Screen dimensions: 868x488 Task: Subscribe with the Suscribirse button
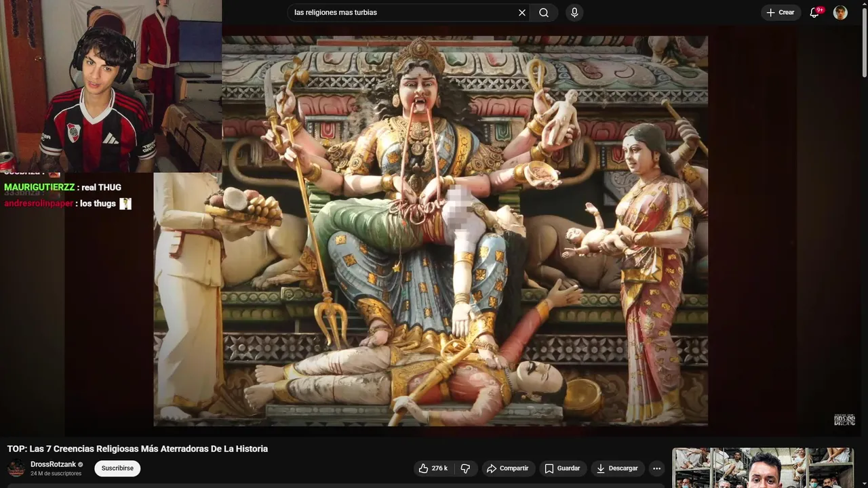pyautogui.click(x=117, y=468)
